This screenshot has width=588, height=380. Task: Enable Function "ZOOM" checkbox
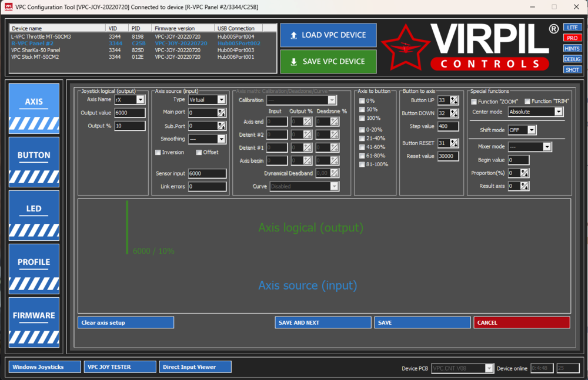pos(474,102)
